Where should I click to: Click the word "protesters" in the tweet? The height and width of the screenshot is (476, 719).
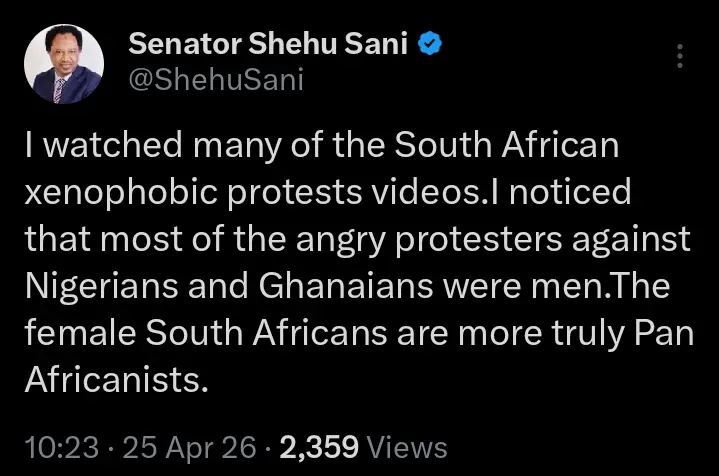[x=468, y=240]
